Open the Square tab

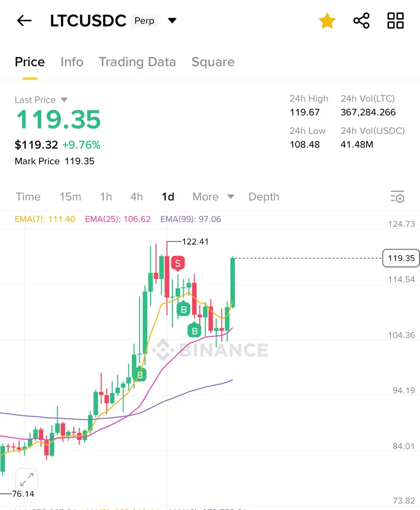(x=213, y=62)
